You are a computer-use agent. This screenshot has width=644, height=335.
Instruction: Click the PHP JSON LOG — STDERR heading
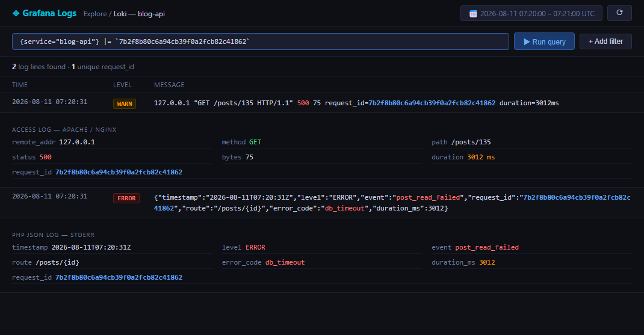(x=53, y=235)
